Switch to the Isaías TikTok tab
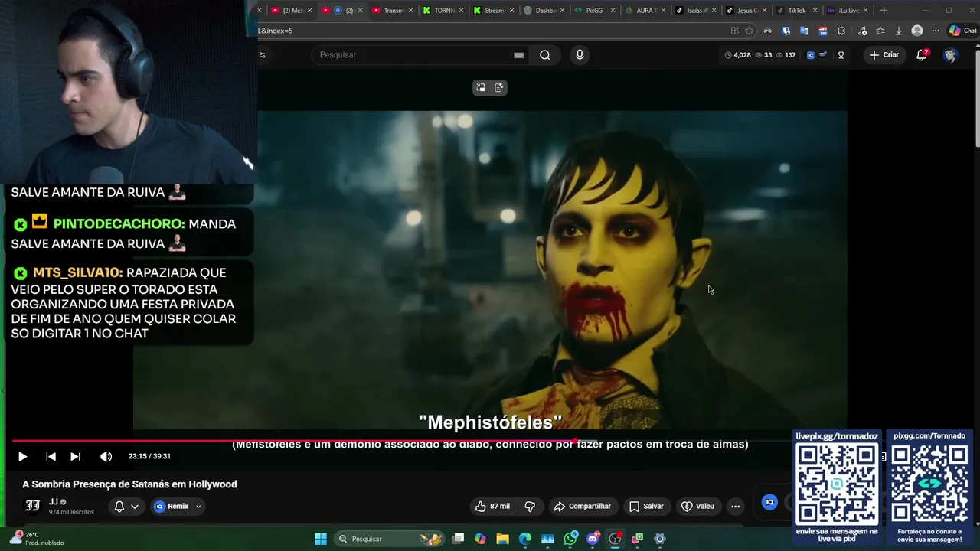980x551 pixels. 695,11
